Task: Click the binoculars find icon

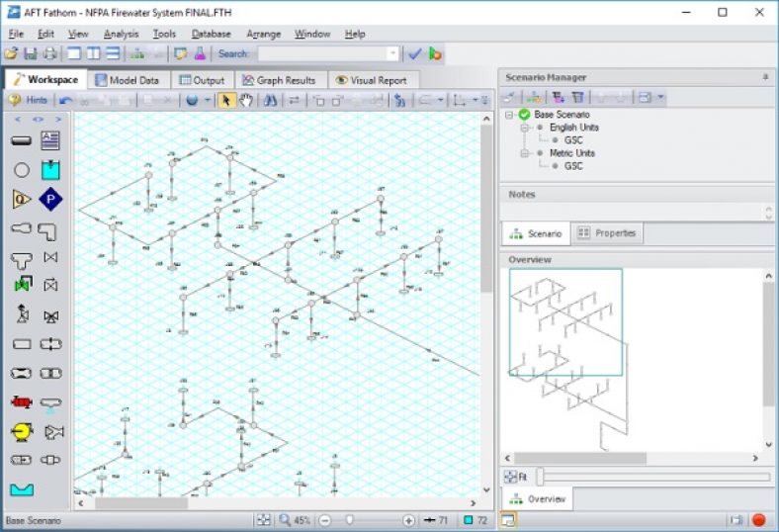Action: coord(268,100)
